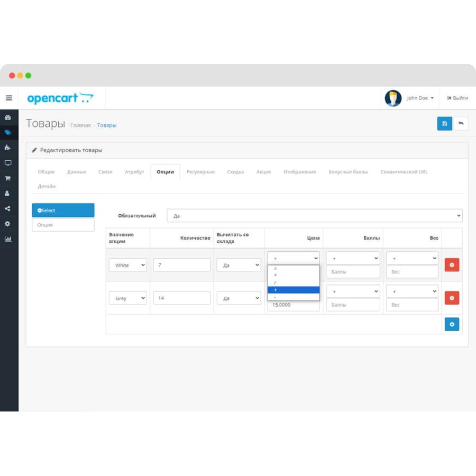Choose the '=' entry in price prefix list
The height and width of the screenshot is (476, 476).
tap(293, 268)
